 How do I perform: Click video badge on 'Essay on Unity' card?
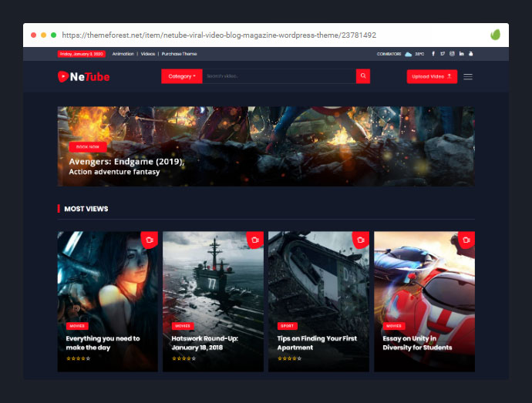click(466, 240)
